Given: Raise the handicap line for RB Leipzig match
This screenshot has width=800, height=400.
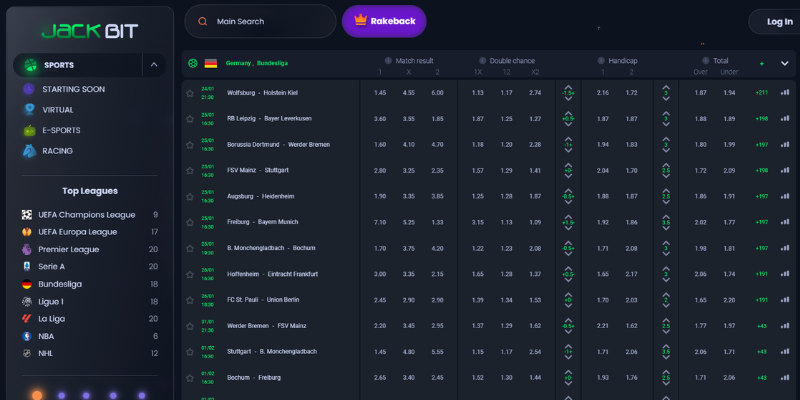Looking at the screenshot, I should point(568,113).
